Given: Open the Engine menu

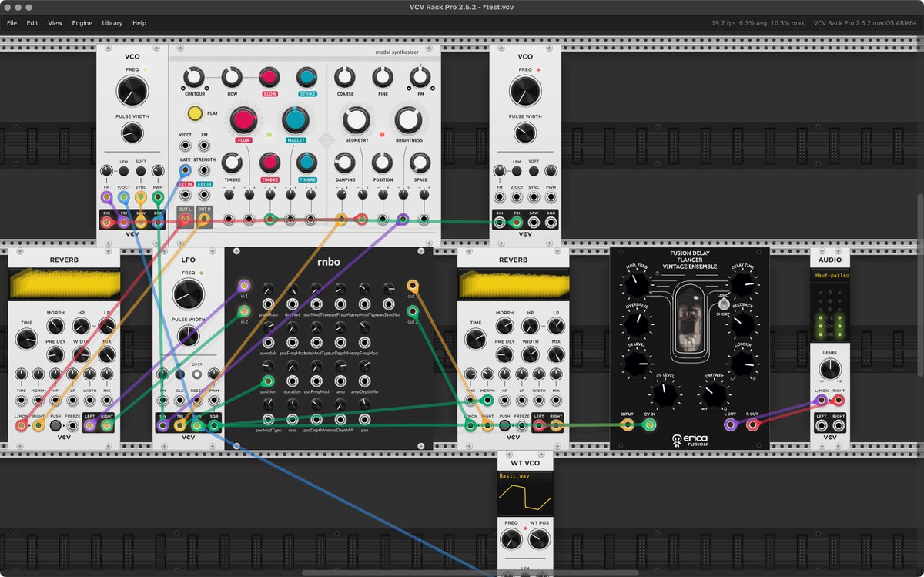Looking at the screenshot, I should tap(82, 23).
